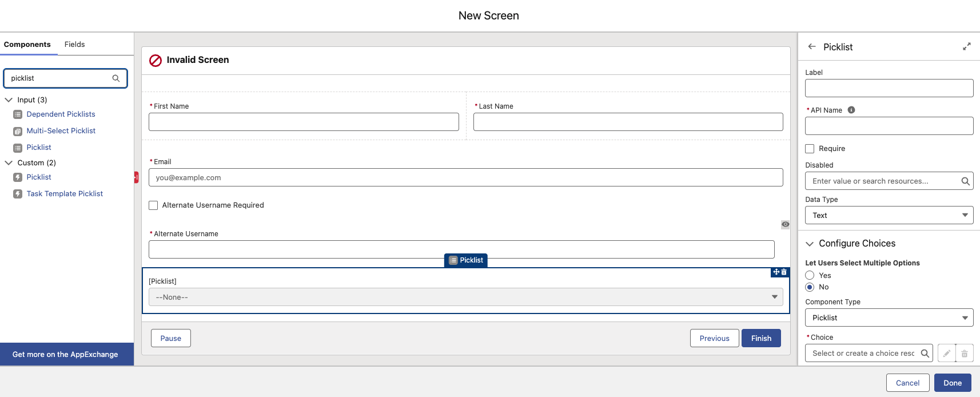Click the pencil edit icon beside Choice

(947, 354)
